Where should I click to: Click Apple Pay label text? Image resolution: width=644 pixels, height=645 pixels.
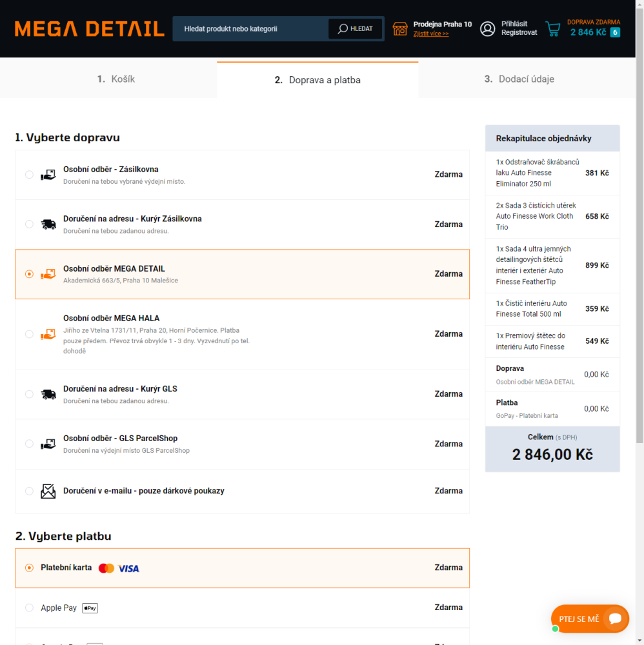coord(59,608)
